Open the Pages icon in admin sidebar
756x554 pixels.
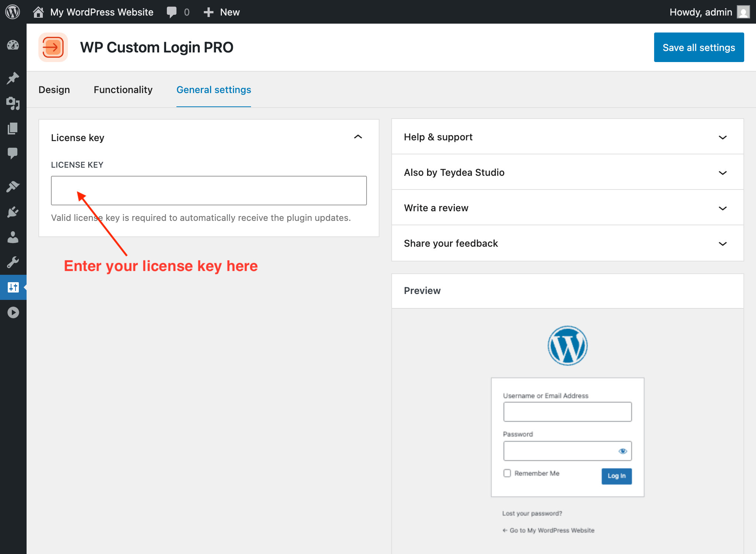(13, 129)
